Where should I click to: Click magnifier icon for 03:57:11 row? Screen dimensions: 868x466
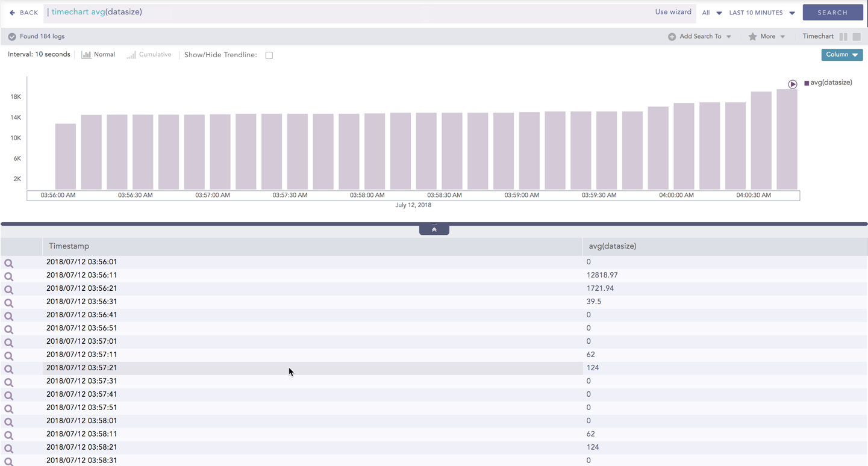pos(8,356)
